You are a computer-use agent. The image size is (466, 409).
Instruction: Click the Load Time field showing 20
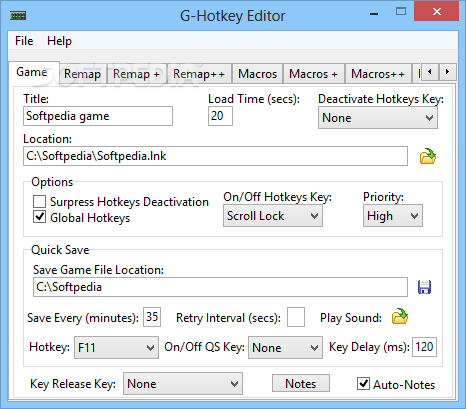point(220,116)
